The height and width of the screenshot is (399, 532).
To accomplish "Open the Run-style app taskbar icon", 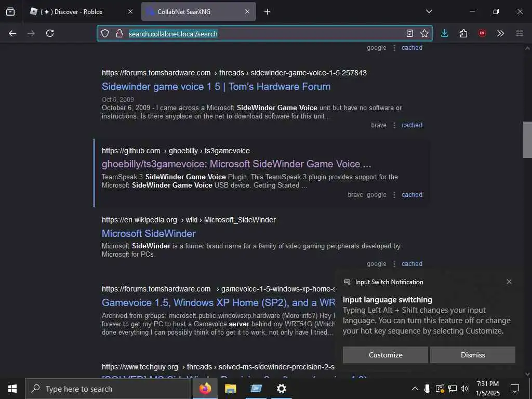I will (x=256, y=389).
